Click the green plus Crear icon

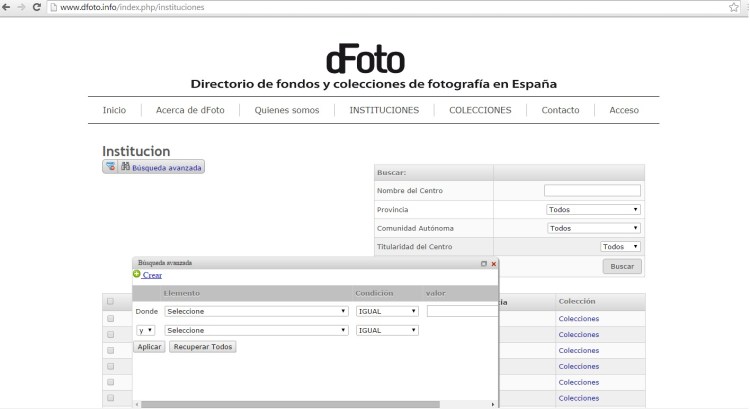(x=137, y=274)
